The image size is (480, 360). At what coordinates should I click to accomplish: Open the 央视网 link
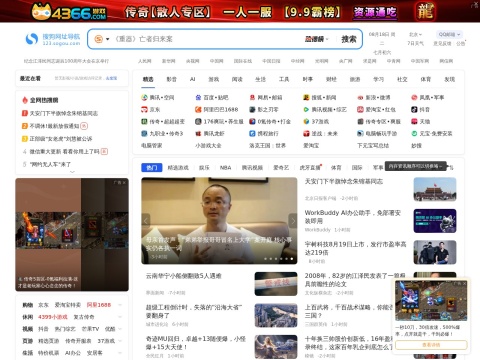[192, 61]
